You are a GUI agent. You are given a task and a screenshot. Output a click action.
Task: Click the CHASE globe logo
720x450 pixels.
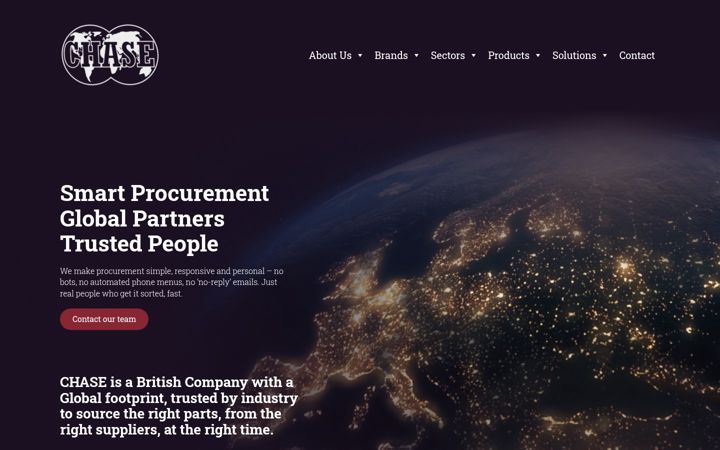[x=110, y=55]
